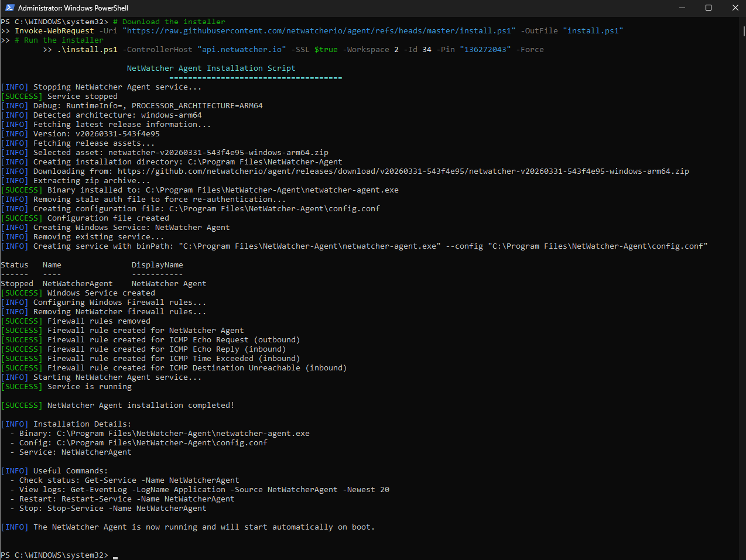746x560 pixels.
Task: Maximize the PowerShell window
Action: pos(709,8)
